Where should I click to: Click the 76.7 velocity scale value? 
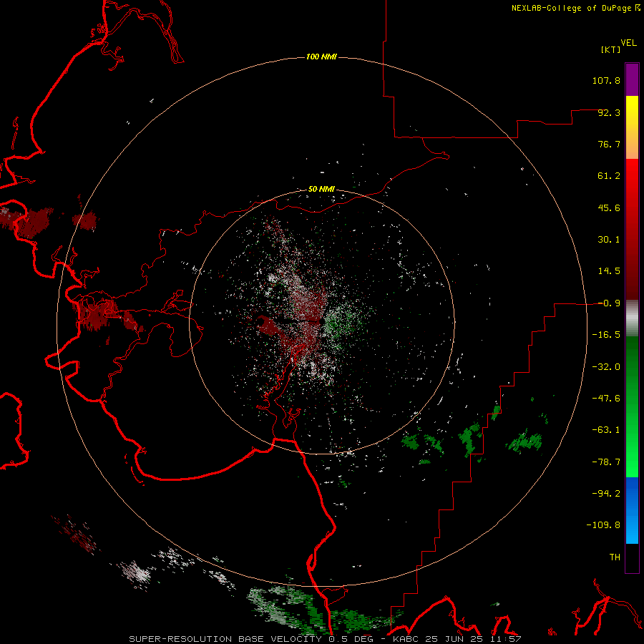609,144
